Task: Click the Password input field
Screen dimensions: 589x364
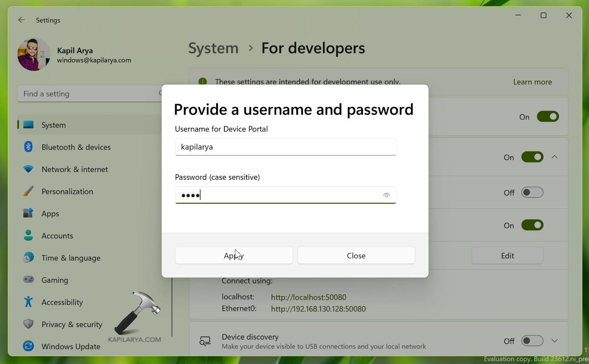Action: [x=286, y=195]
